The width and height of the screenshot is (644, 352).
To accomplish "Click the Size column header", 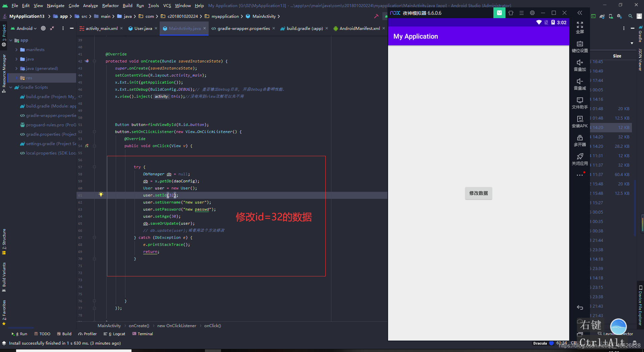I will tap(617, 56).
